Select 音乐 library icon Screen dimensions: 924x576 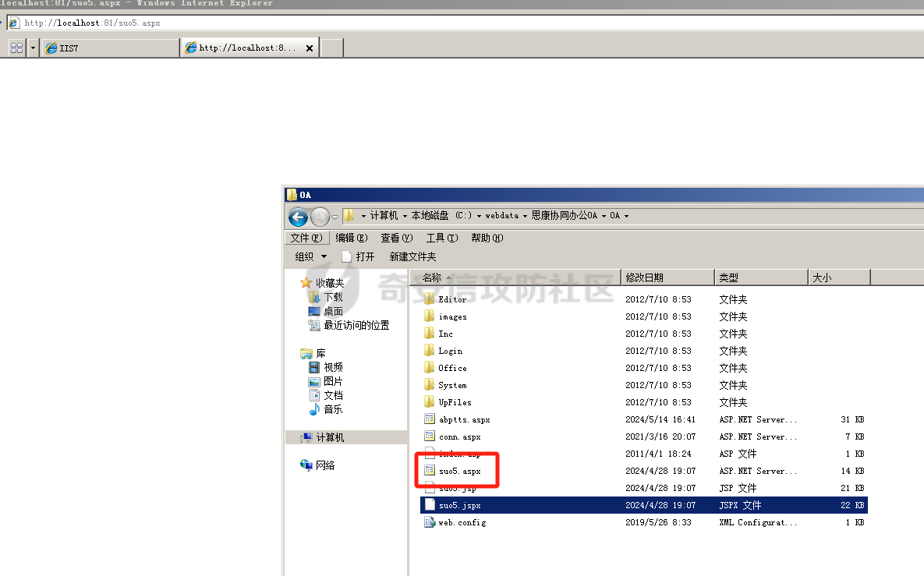[x=315, y=409]
